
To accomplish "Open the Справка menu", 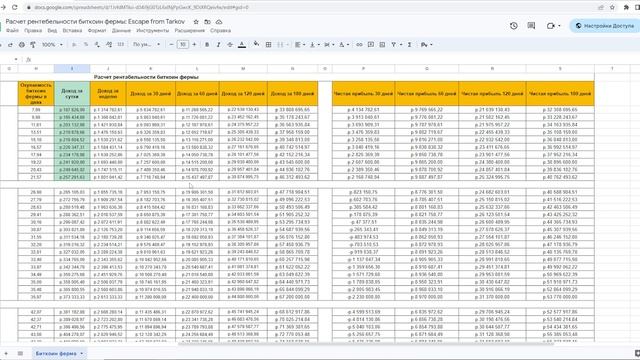I will coord(220,31).
